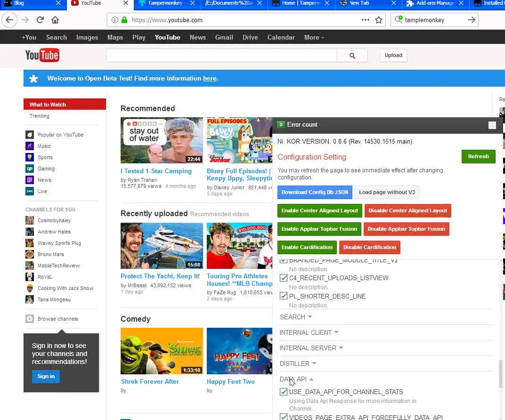Switch to the Tampermonkey tab
Screen dimensions: 505x420
pyautogui.click(x=167, y=3)
